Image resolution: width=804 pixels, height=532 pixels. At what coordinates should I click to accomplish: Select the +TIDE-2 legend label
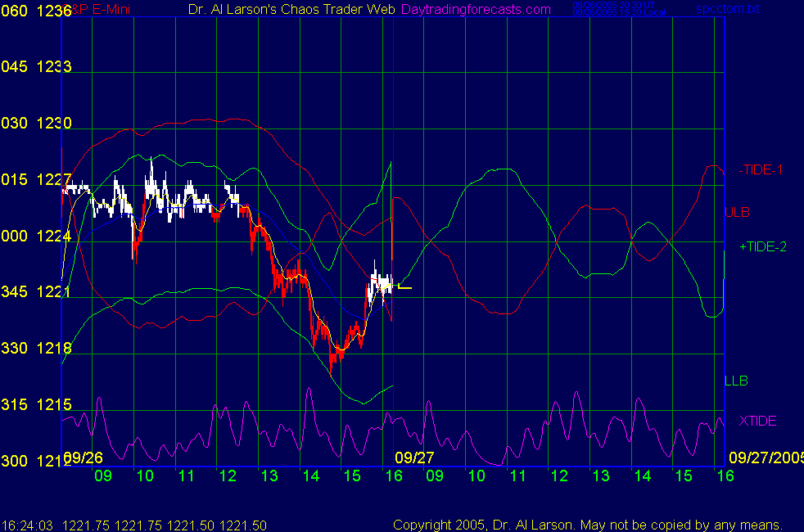762,246
